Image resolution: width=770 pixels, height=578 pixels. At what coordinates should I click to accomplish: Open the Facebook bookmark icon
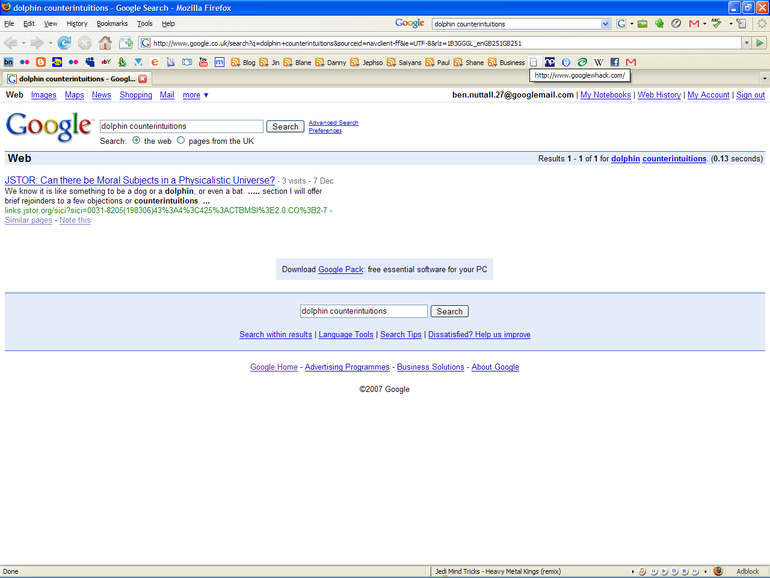point(615,62)
